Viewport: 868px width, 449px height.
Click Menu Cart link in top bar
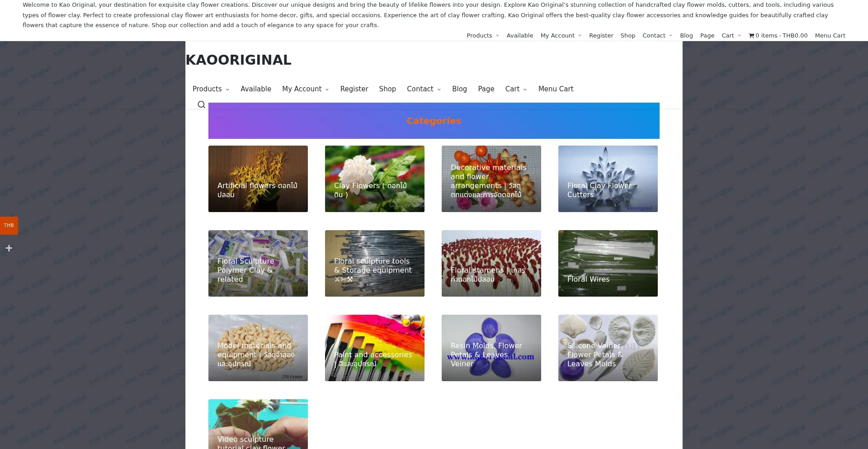click(830, 36)
